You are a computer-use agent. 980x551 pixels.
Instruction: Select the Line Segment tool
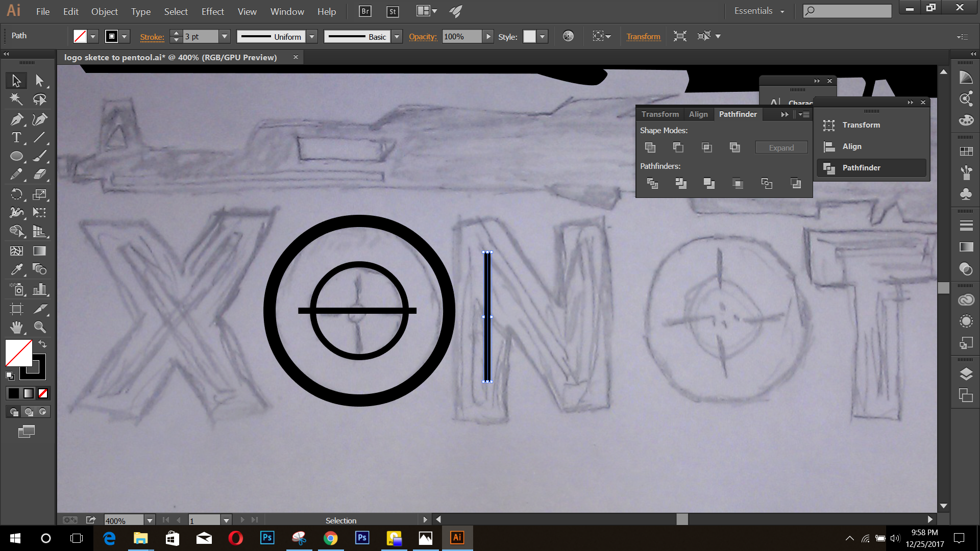39,137
